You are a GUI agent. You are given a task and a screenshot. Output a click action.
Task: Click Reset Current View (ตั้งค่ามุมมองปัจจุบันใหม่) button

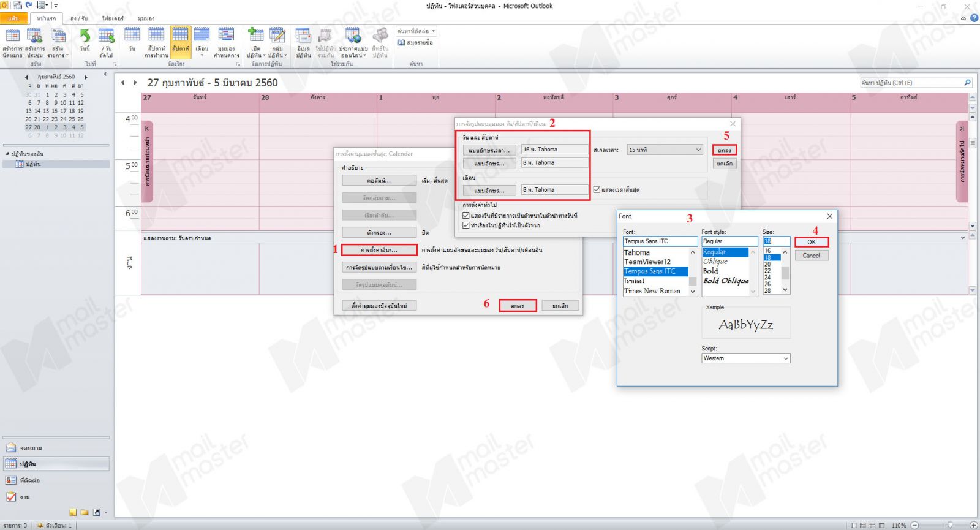click(x=379, y=305)
